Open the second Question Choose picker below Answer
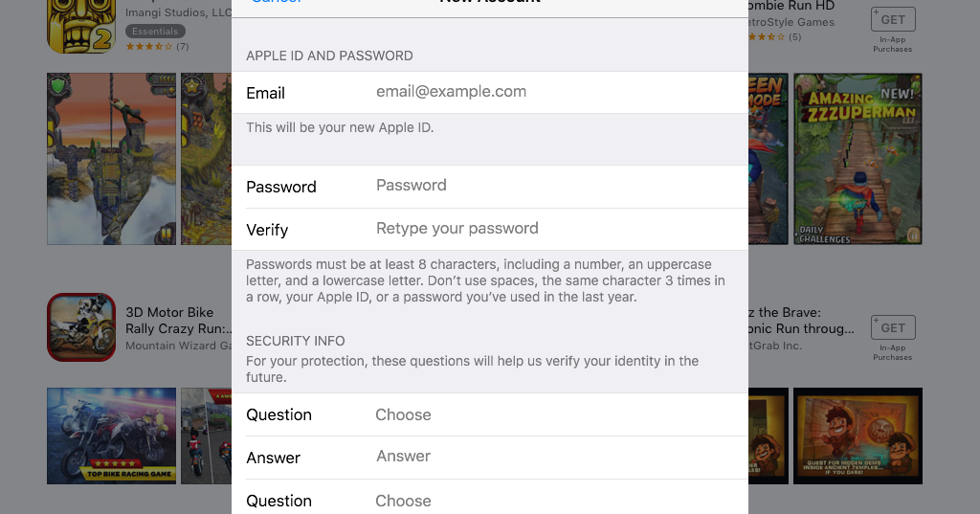Image resolution: width=980 pixels, height=514 pixels. (x=403, y=500)
